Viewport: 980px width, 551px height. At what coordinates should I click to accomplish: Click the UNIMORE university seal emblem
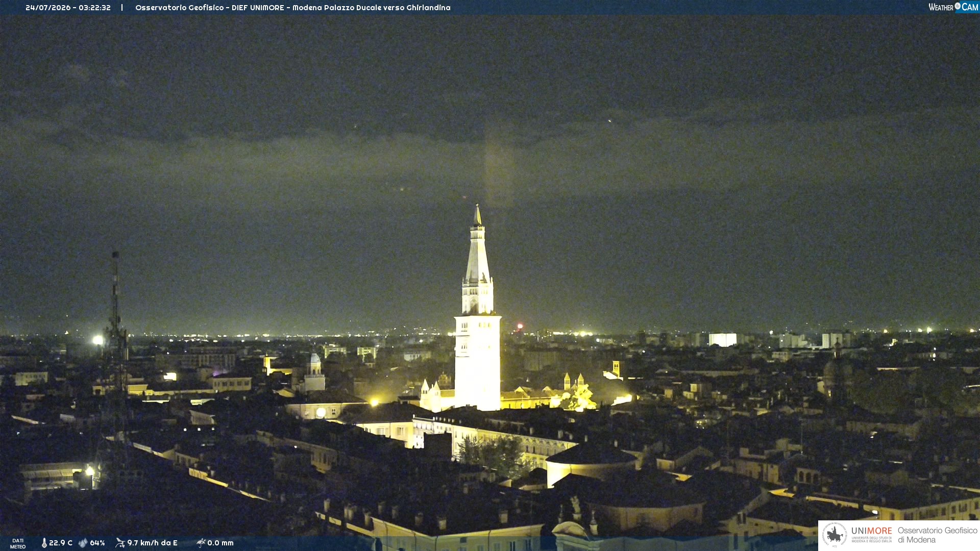pos(835,535)
